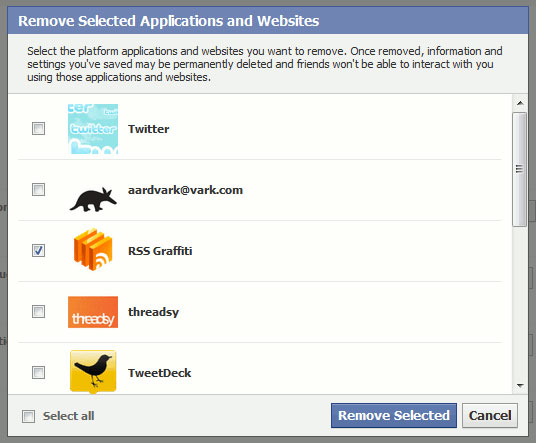Click the dialog title 'Remove Selected Applications and Websites'

(169, 21)
